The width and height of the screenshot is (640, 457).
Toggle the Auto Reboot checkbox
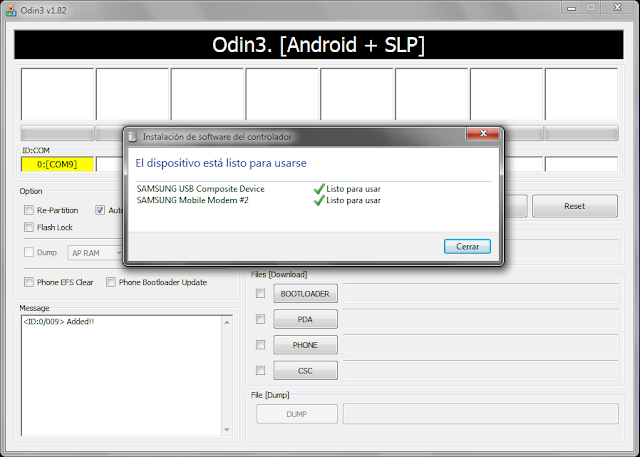[x=100, y=210]
